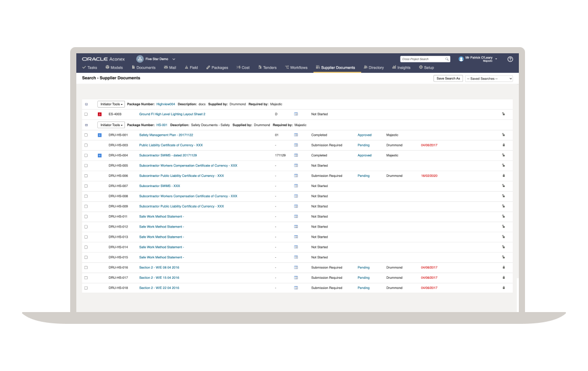Expand the Saved Searches dropdown
Image resolution: width=588 pixels, height=371 pixels.
(489, 78)
